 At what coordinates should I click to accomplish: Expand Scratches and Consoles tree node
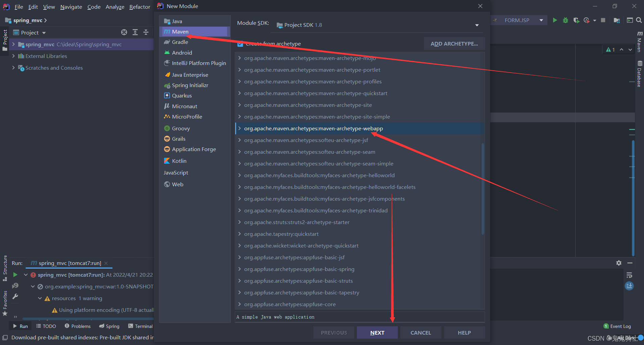(13, 68)
